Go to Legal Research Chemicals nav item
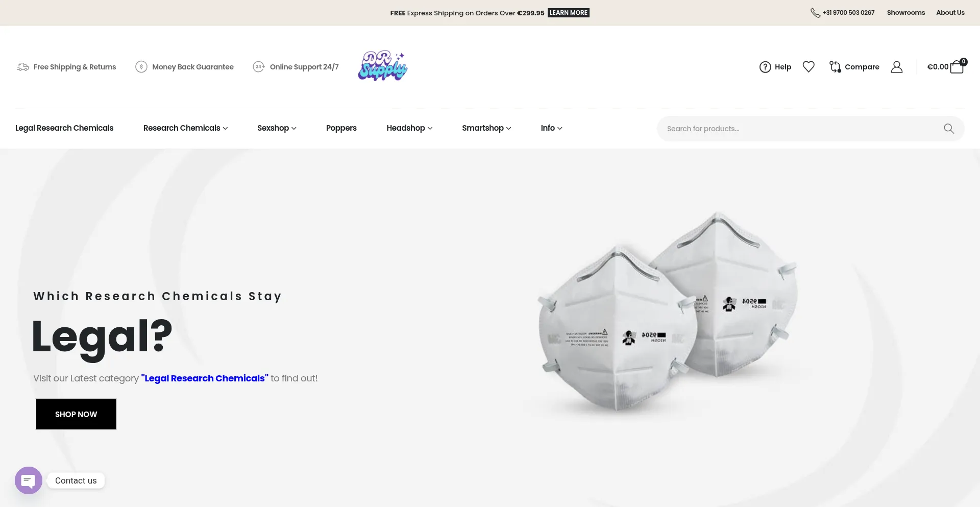 point(64,128)
